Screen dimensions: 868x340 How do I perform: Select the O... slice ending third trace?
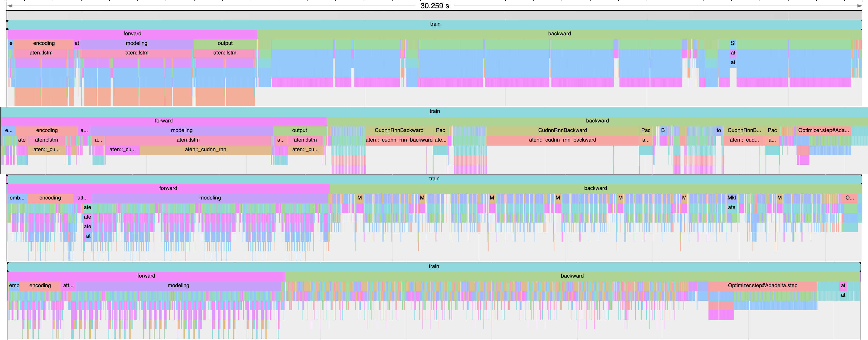(x=849, y=198)
